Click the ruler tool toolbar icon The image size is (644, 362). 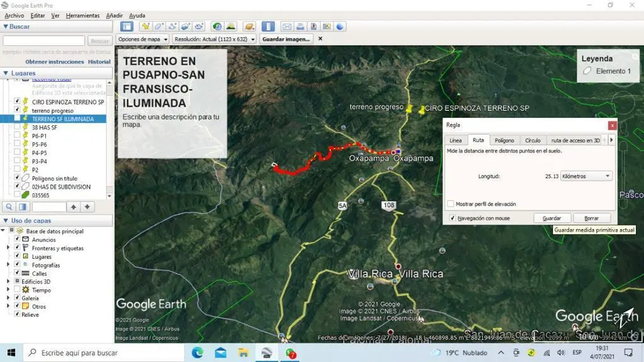[268, 26]
